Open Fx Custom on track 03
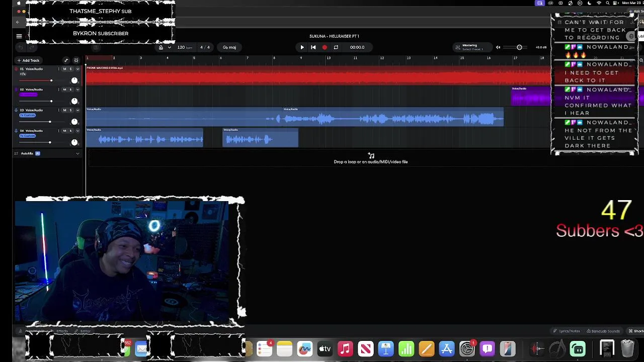Image resolution: width=644 pixels, height=362 pixels. [28, 115]
